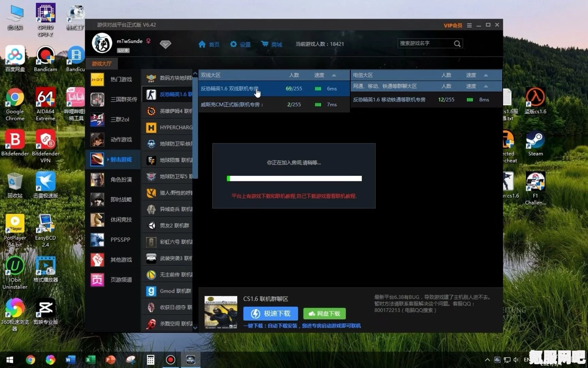The height and width of the screenshot is (368, 588).
Task: Select 武装突袭3 game entry
Action: [167, 258]
